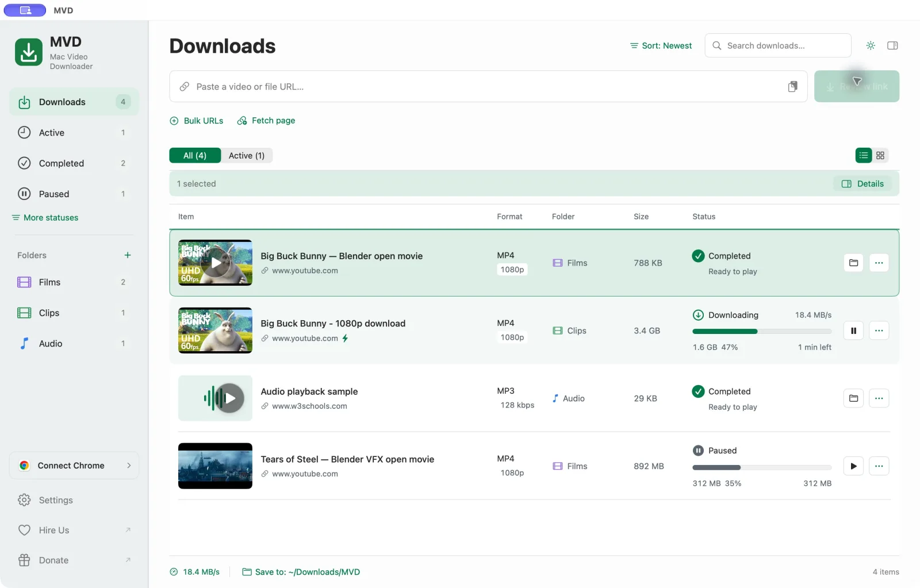Click the Big Buck Bunny 1080p download progress bar
Image resolution: width=920 pixels, height=588 pixels.
click(x=762, y=331)
